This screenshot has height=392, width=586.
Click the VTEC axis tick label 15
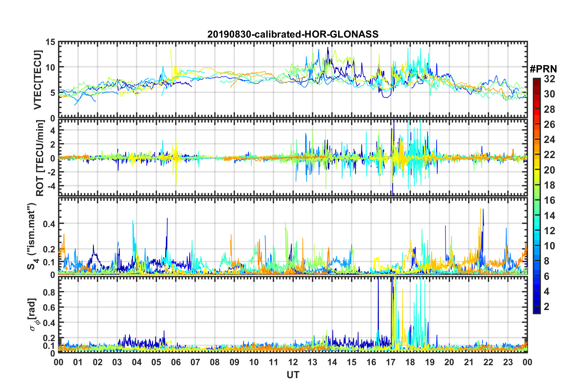[50, 42]
